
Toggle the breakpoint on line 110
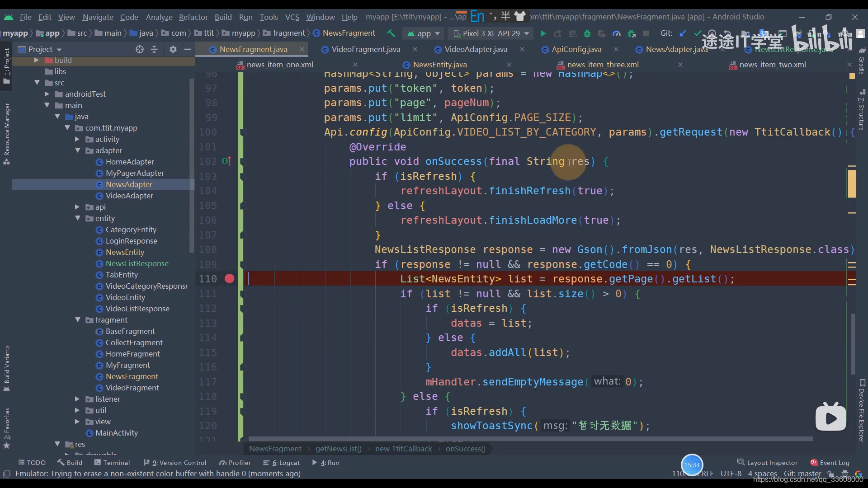[x=229, y=279]
